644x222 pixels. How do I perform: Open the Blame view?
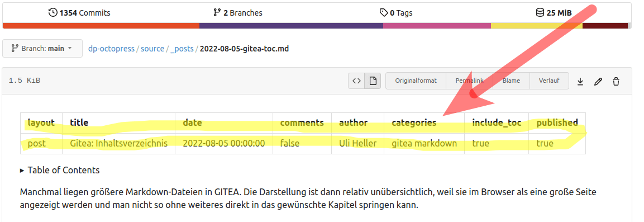(x=511, y=81)
